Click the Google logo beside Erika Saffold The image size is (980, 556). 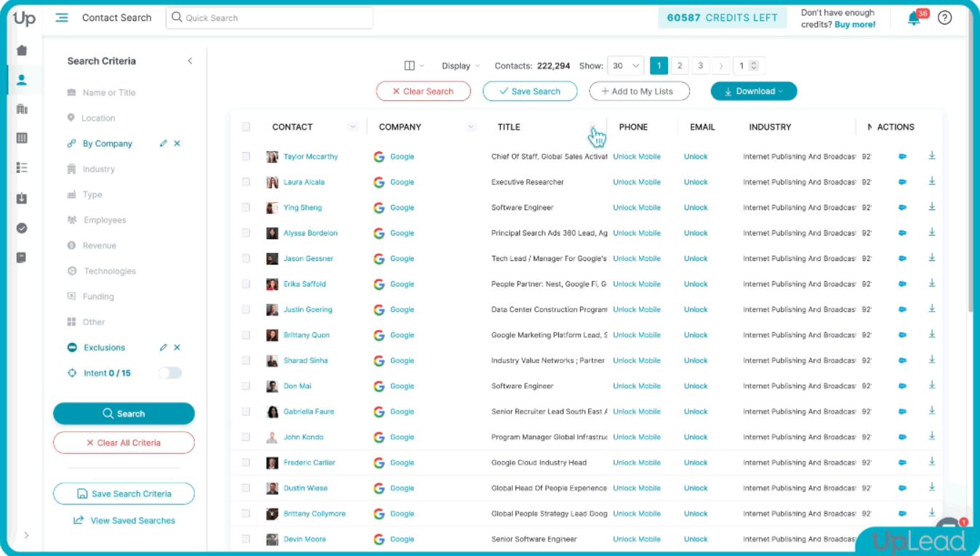coord(379,284)
